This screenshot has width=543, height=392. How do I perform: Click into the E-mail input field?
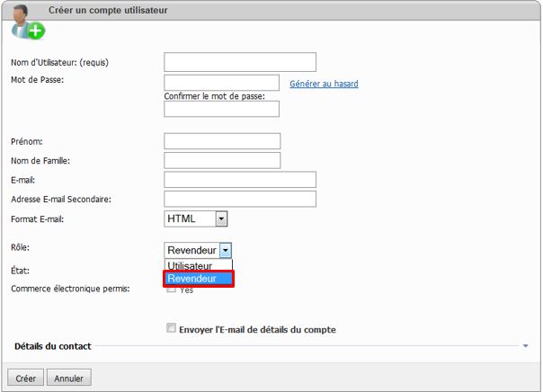click(240, 180)
